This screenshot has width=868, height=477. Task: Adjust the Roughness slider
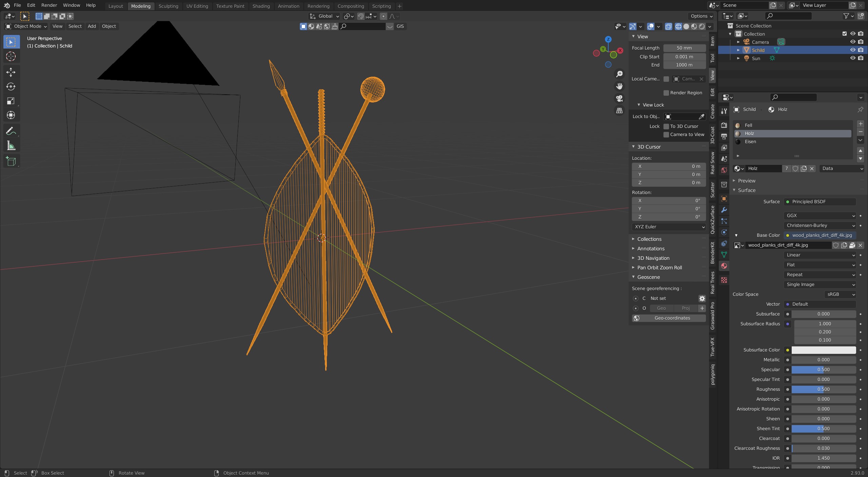823,389
